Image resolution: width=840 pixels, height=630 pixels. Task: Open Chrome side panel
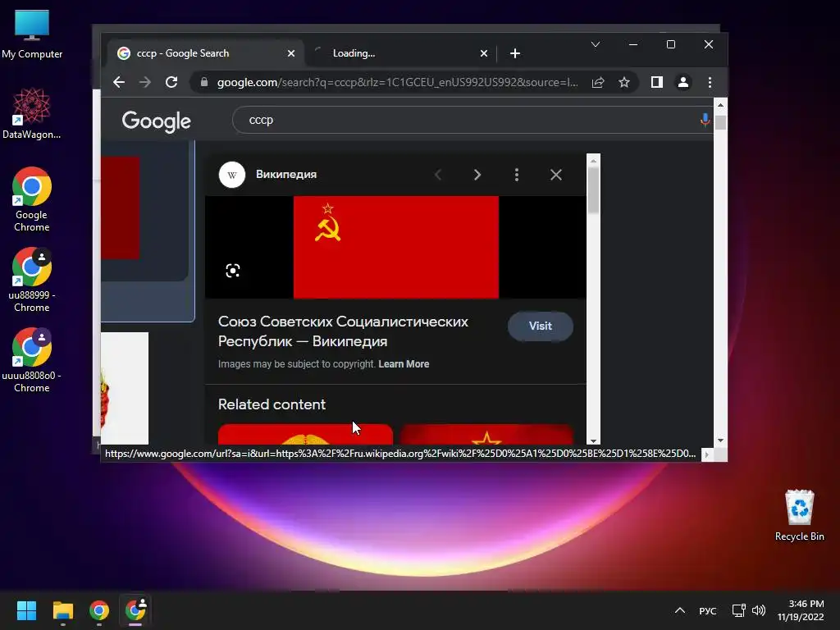[x=657, y=82]
